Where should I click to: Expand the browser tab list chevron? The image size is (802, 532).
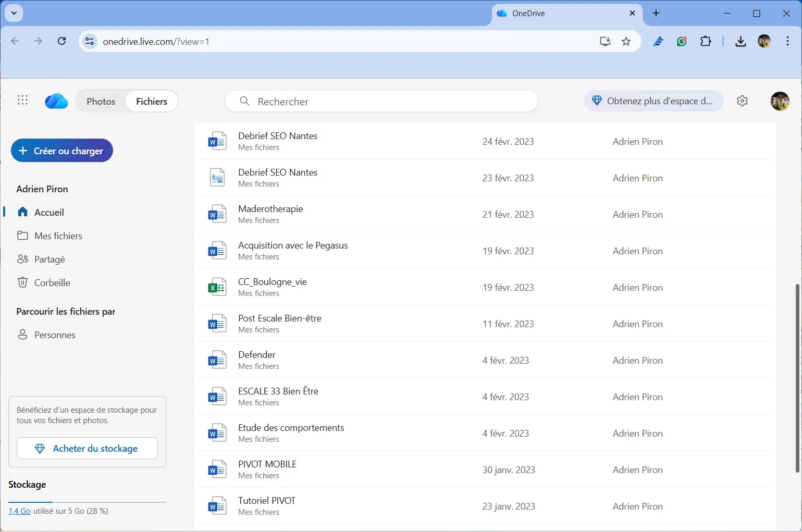pyautogui.click(x=14, y=13)
